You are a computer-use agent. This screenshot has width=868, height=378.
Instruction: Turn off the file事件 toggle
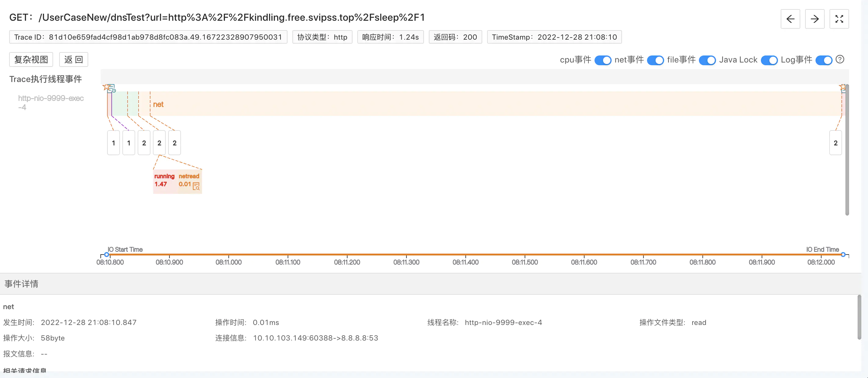tap(707, 60)
